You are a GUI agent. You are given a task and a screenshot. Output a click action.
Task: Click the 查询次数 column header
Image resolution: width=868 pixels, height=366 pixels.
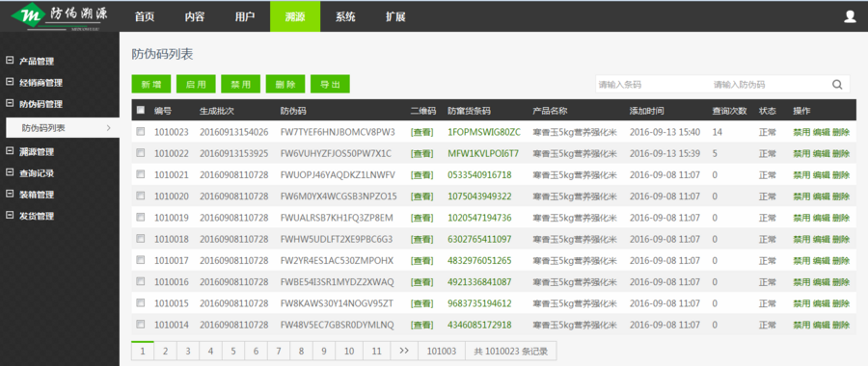coord(729,111)
